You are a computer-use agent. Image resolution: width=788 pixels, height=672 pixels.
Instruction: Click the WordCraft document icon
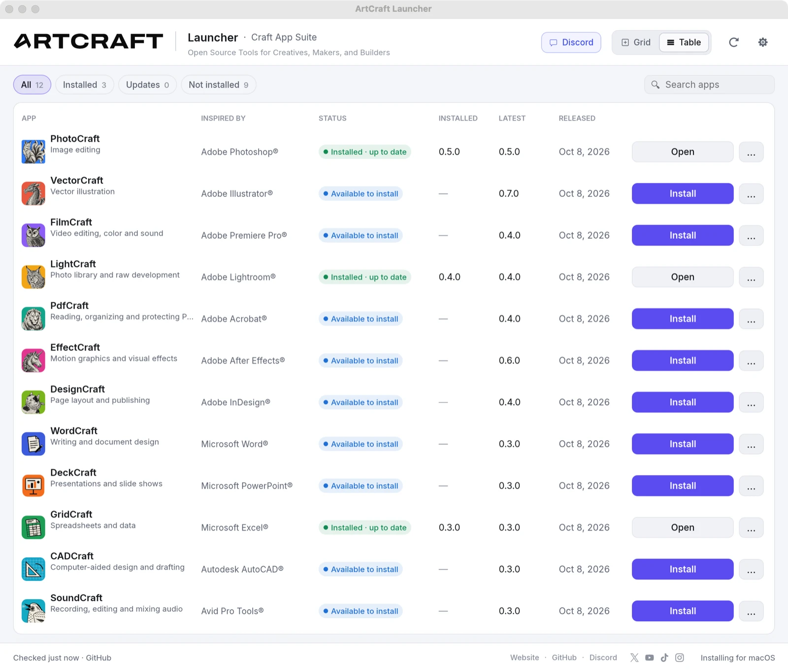pos(33,444)
